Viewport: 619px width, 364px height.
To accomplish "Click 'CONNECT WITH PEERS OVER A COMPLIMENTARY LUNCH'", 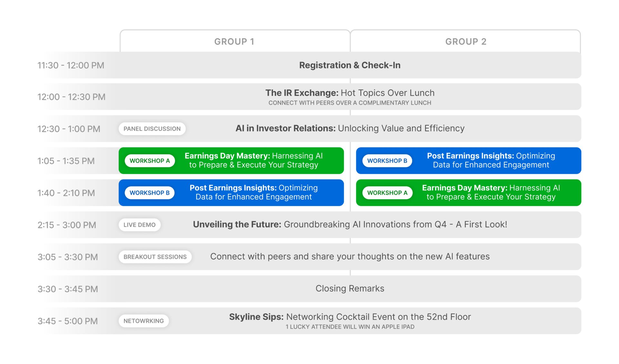I will point(350,103).
